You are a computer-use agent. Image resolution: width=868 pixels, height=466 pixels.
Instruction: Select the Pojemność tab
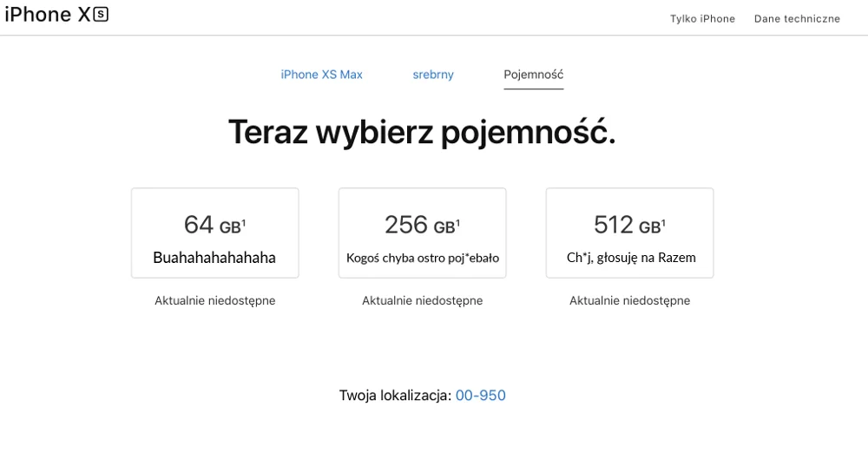pos(534,75)
